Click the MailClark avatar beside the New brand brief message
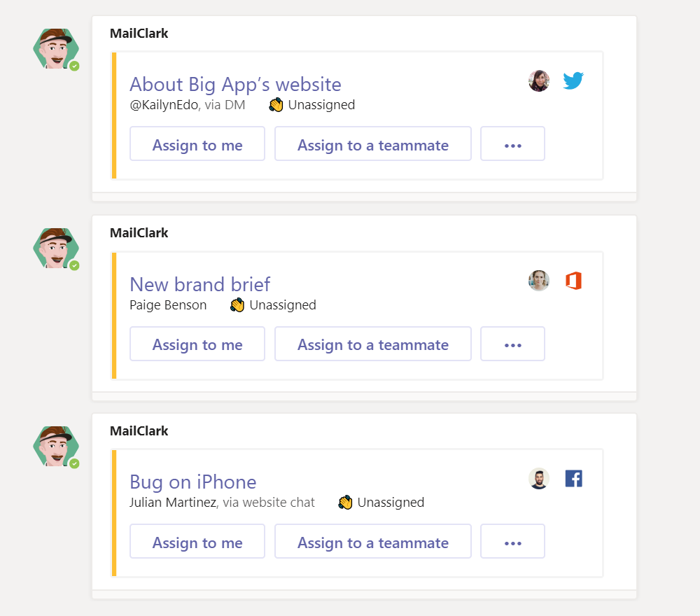700x616 pixels. point(56,248)
